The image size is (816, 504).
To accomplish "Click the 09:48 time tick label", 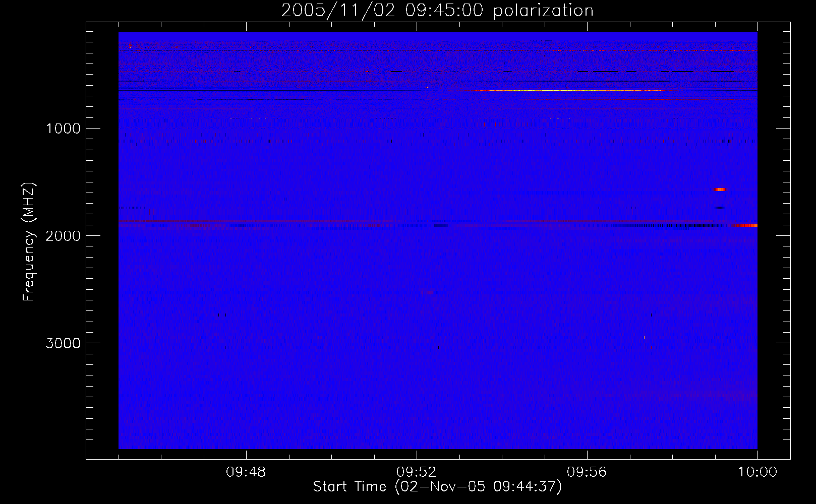I will 246,472.
